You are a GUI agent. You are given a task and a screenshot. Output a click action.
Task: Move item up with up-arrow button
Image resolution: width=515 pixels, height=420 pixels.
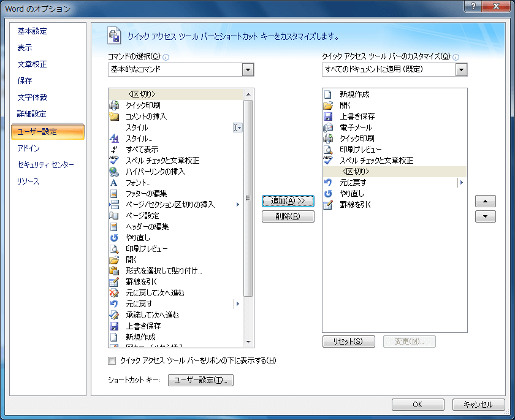486,201
